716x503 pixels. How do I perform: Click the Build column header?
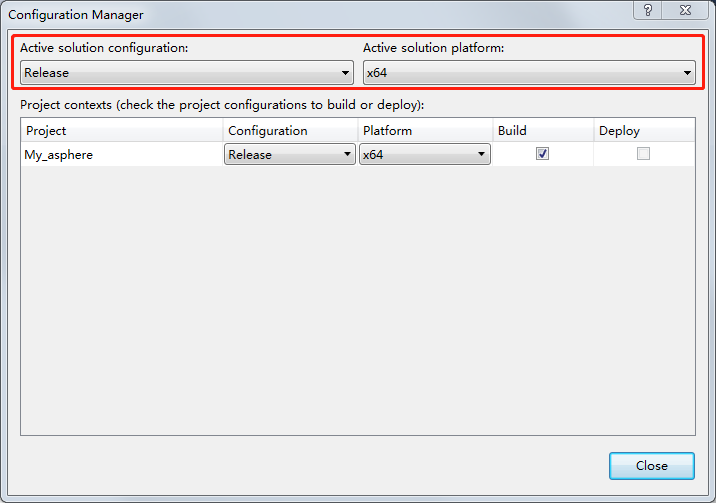(x=543, y=131)
